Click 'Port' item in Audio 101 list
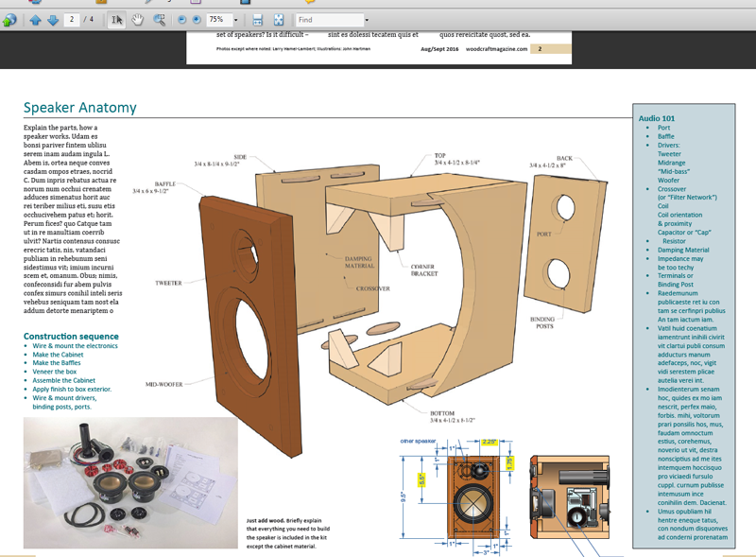 coord(664,128)
